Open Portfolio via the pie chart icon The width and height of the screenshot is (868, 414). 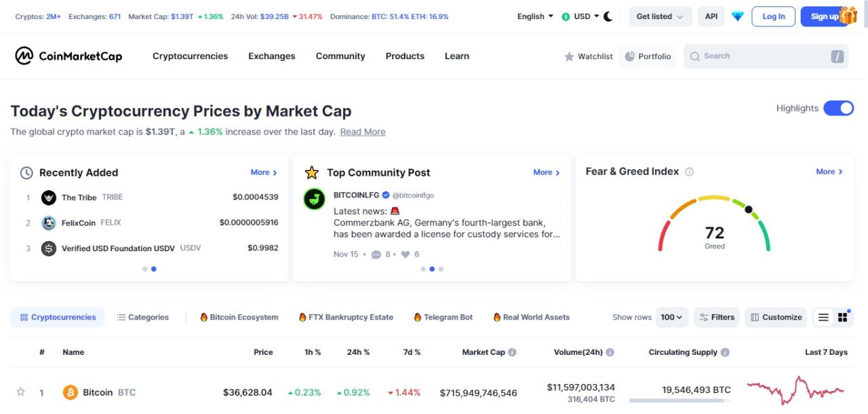tap(629, 56)
